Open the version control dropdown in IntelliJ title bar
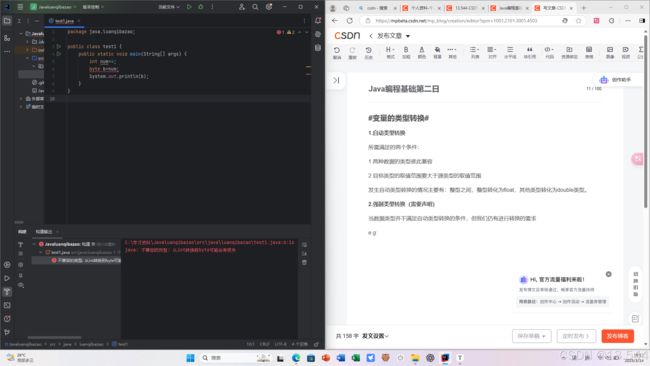The width and height of the screenshot is (650, 366). point(93,7)
